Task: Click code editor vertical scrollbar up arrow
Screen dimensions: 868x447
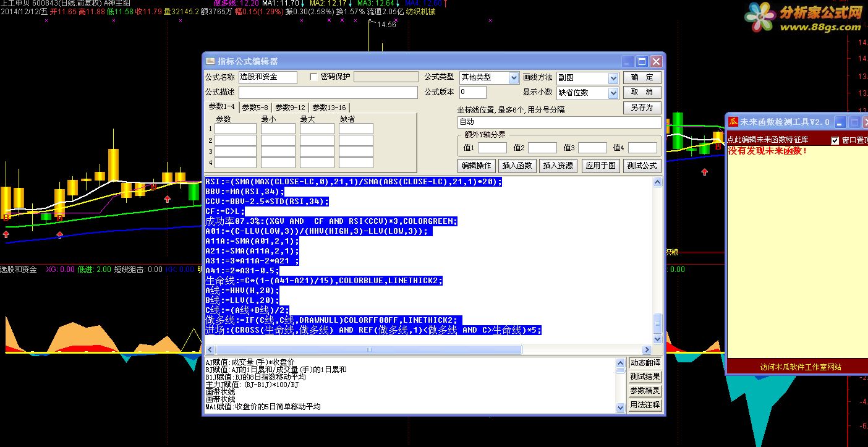Action: 658,182
